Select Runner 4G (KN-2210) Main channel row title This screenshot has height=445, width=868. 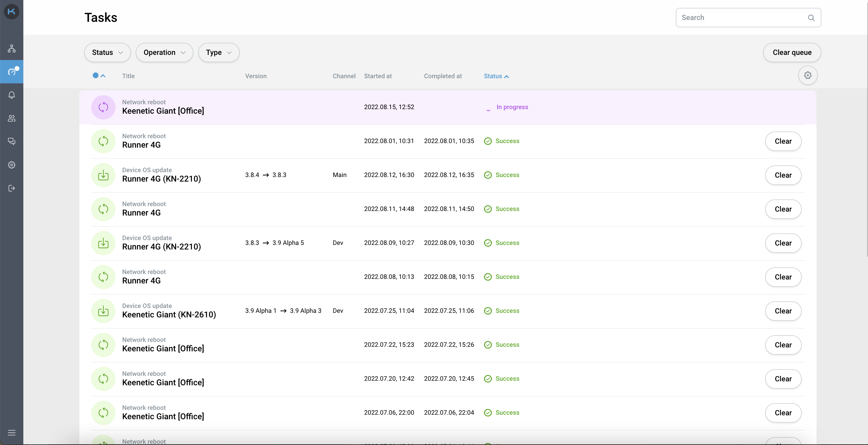(162, 179)
